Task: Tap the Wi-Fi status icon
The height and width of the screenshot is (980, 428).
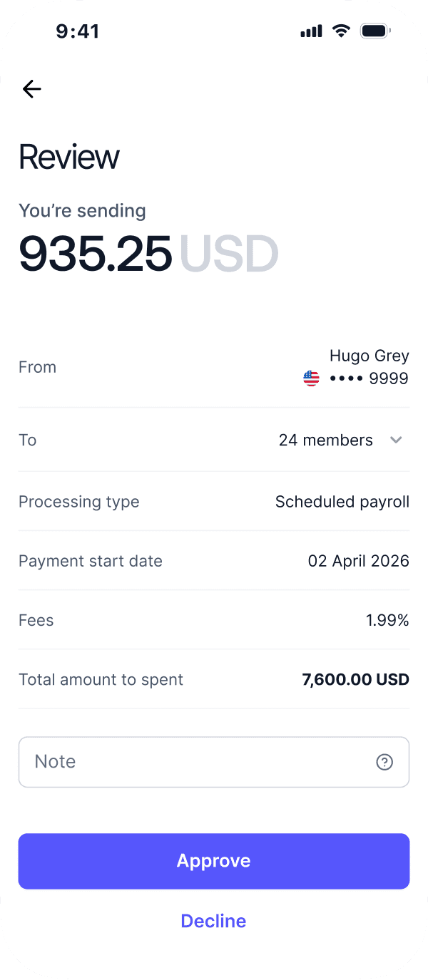Action: 342,31
